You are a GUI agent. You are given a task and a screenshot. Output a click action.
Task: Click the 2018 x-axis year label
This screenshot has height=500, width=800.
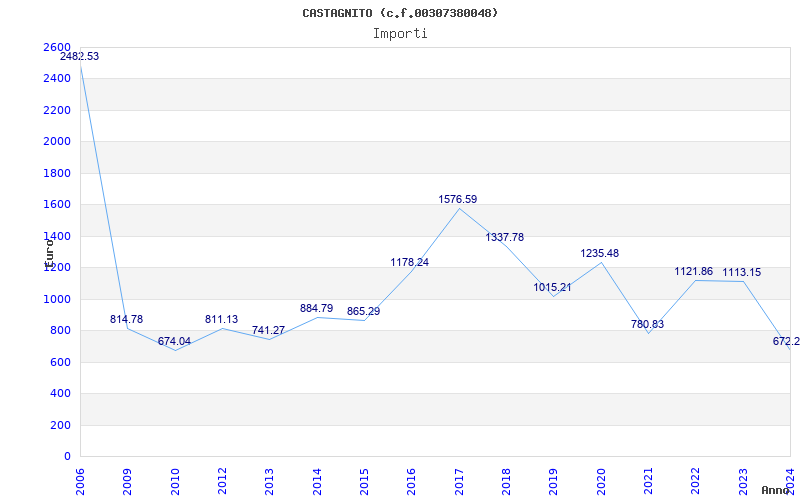tap(506, 481)
